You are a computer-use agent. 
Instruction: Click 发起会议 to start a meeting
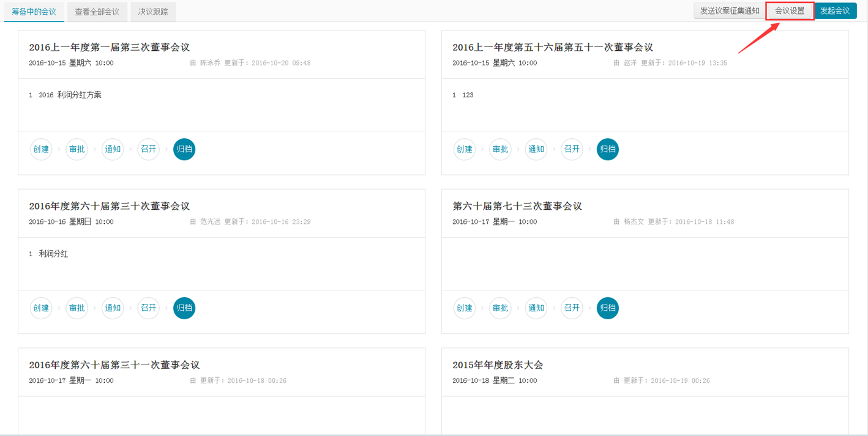pyautogui.click(x=835, y=11)
